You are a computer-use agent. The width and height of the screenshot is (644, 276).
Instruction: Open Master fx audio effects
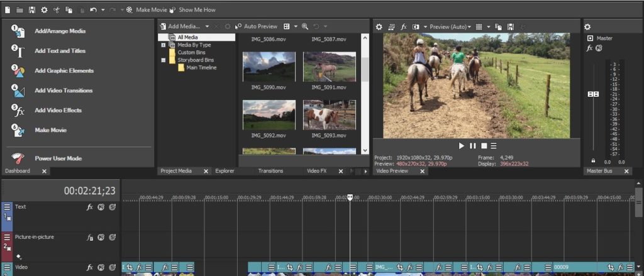pos(589,48)
